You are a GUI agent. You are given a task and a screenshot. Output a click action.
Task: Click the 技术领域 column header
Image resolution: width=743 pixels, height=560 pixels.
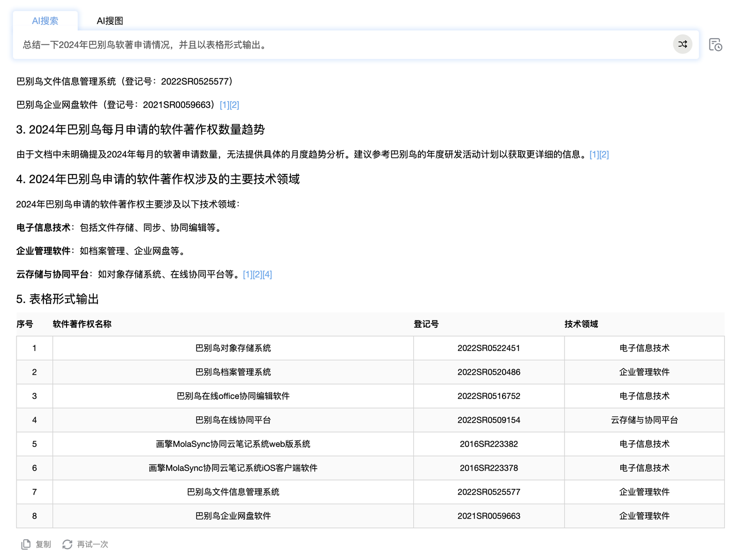pyautogui.click(x=581, y=324)
